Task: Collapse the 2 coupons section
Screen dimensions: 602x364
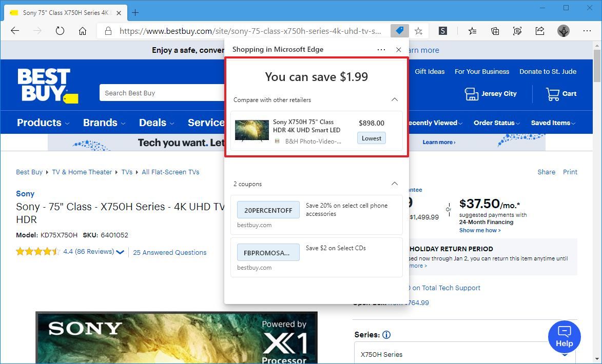Action: pyautogui.click(x=395, y=184)
